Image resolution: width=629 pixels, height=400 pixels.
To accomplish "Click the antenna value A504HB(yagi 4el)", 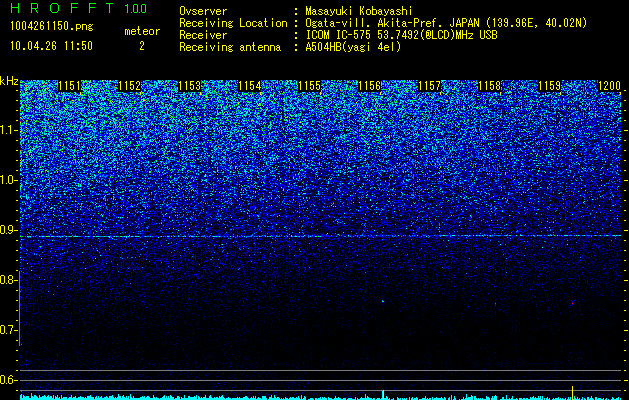I will coord(353,47).
